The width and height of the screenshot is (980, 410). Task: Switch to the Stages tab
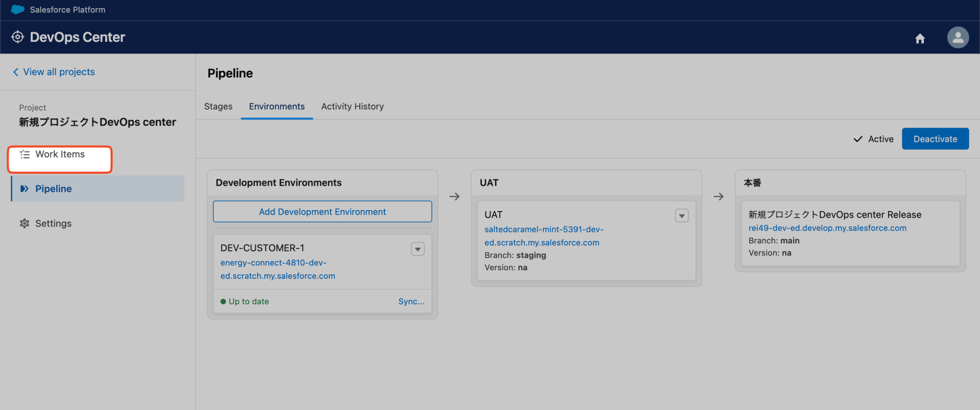(x=218, y=107)
